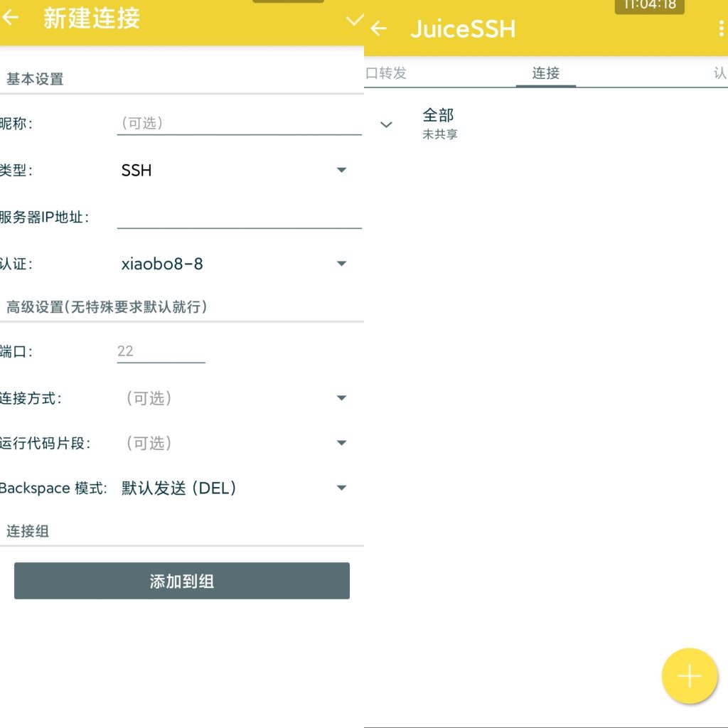Open the 运行代码片段 dropdown
This screenshot has height=728, width=728.
[x=233, y=443]
